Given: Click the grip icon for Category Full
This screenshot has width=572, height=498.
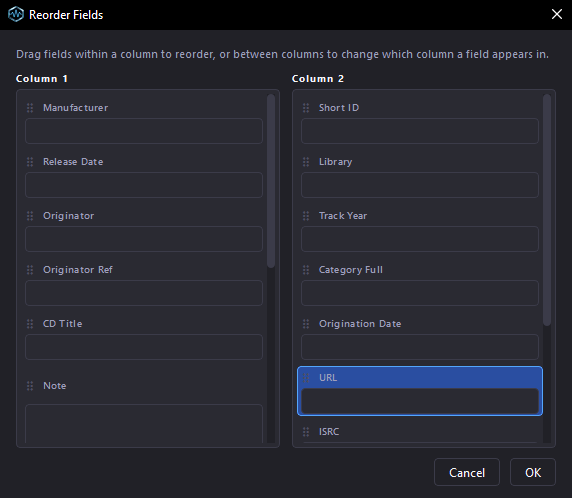Looking at the screenshot, I should pyautogui.click(x=306, y=270).
